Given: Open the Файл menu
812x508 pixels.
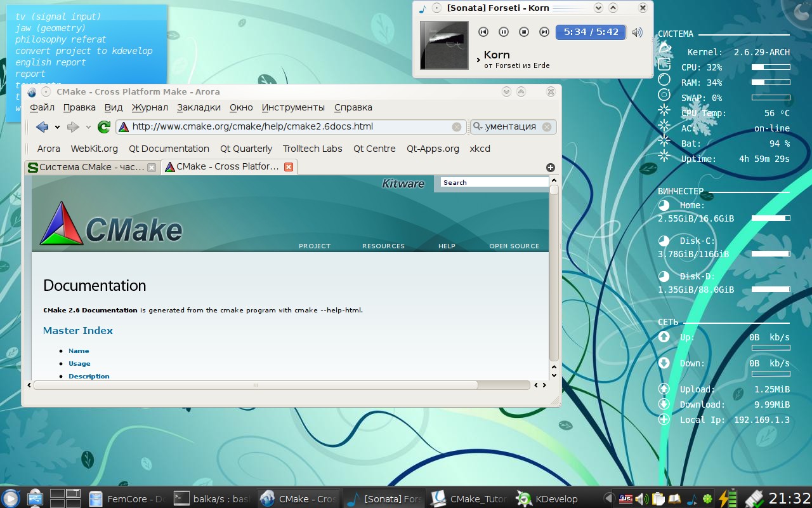Looking at the screenshot, I should coord(43,107).
